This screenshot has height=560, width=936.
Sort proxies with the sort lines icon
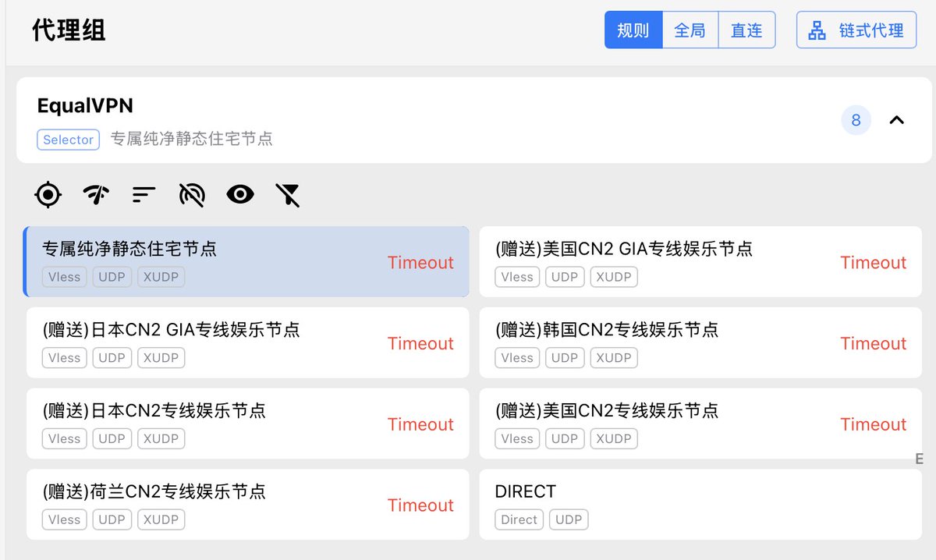point(144,194)
